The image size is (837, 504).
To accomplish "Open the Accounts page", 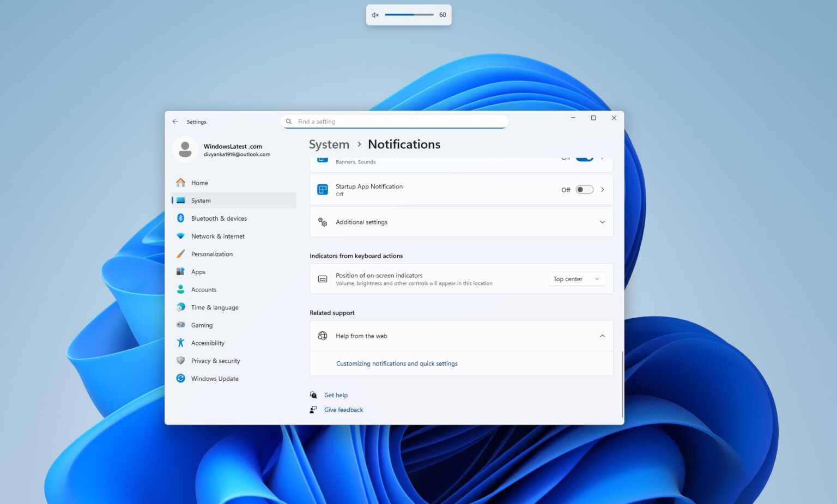I will pos(203,289).
